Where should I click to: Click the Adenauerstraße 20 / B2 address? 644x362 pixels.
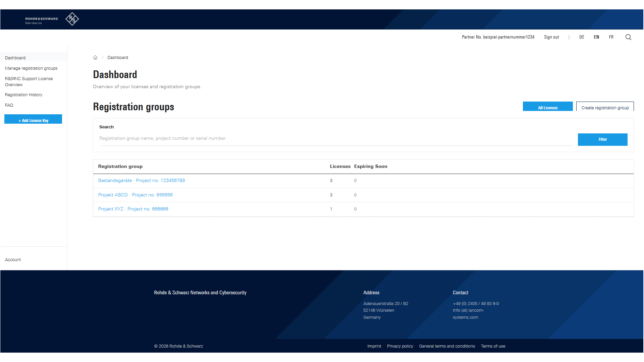click(386, 304)
